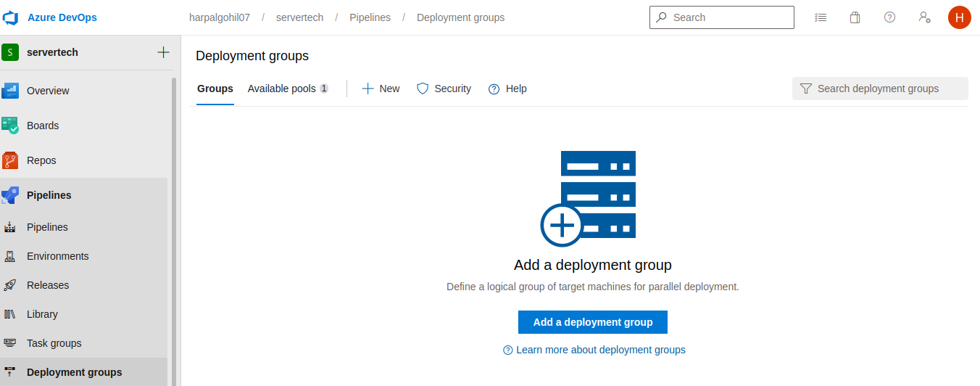Click the servertech project name
980x386 pixels.
coord(52,52)
